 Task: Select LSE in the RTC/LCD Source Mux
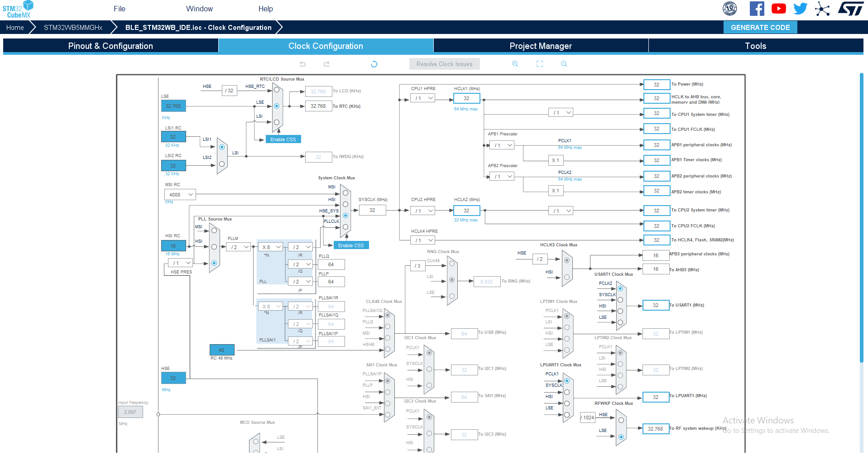click(276, 106)
